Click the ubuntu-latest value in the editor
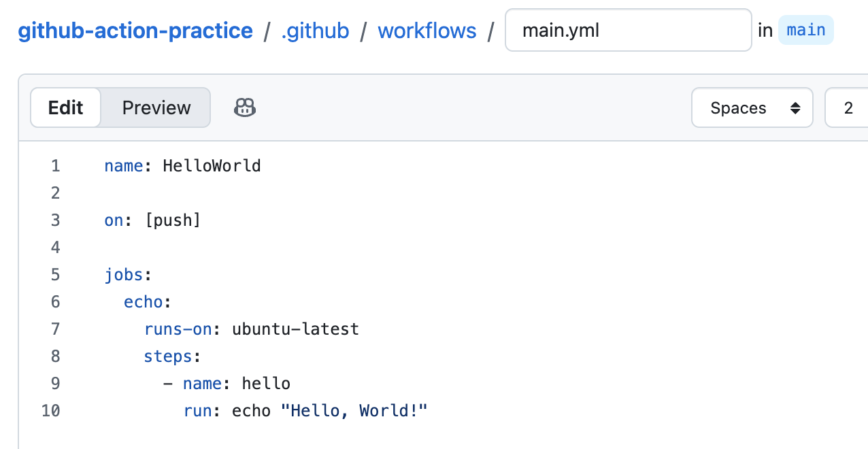This screenshot has width=868, height=449. click(295, 329)
